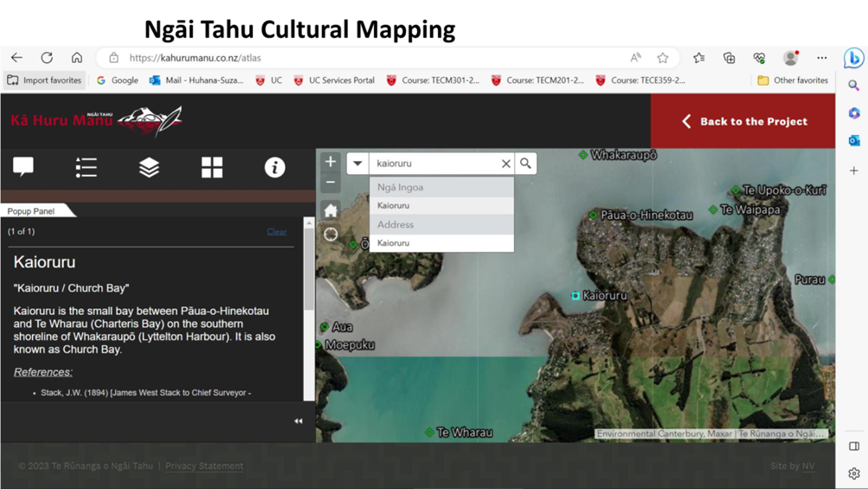Open the Import favorites bookmark
The height and width of the screenshot is (489, 868).
(44, 80)
